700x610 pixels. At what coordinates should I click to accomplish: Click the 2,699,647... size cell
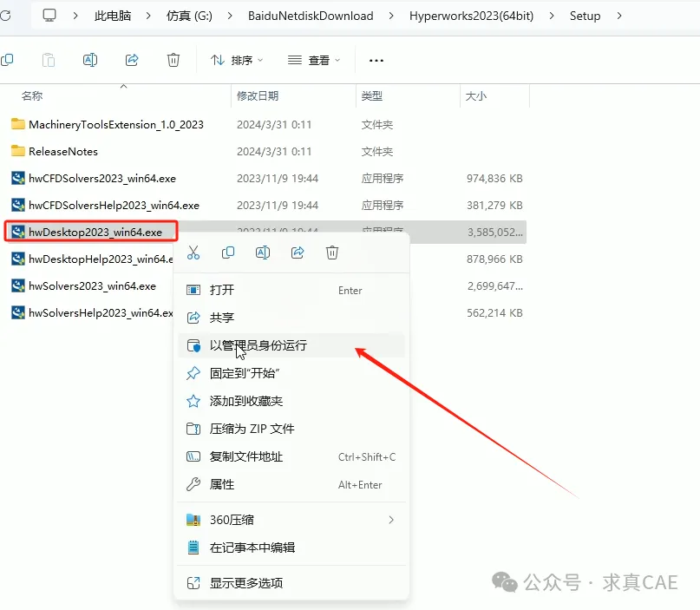tap(495, 285)
